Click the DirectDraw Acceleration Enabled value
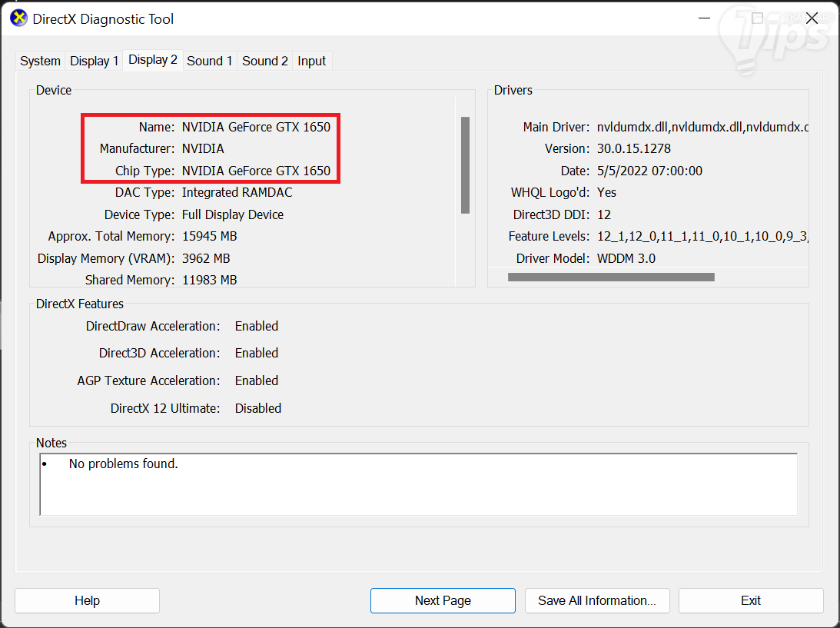Viewport: 840px width, 628px height. pos(257,327)
